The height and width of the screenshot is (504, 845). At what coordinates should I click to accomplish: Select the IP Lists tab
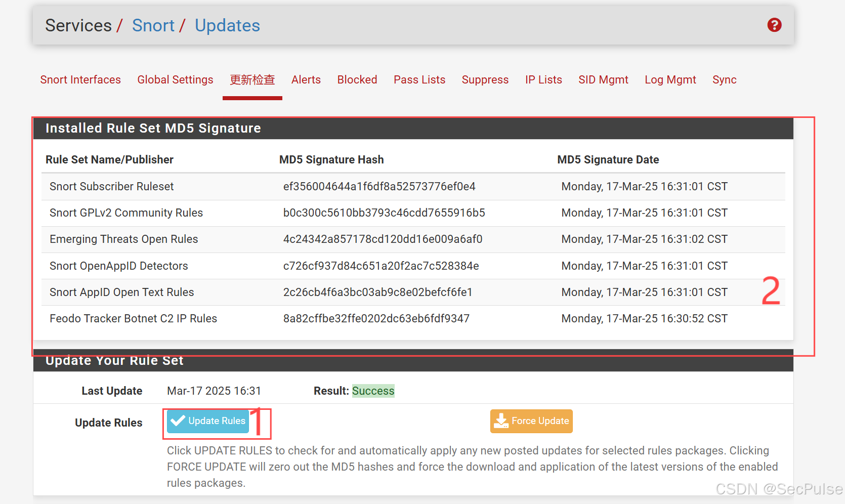coord(543,80)
